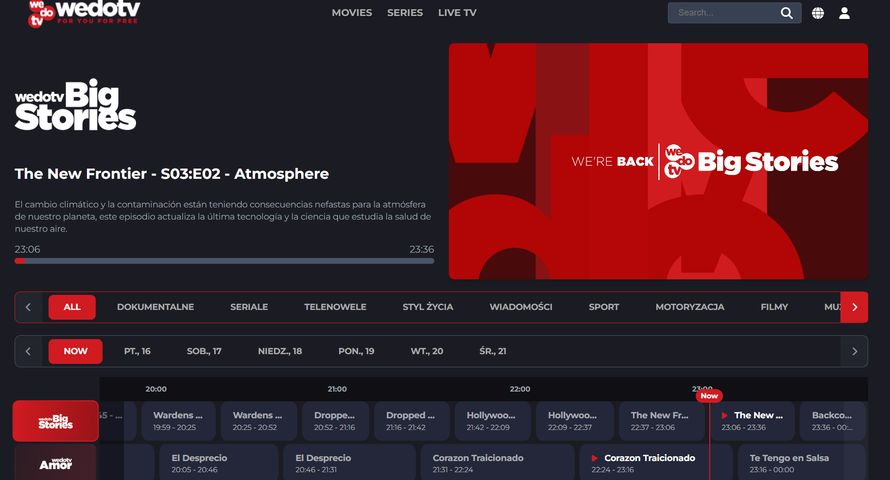Viewport: 890px width, 480px height.
Task: Select the NOW day button
Action: (75, 351)
